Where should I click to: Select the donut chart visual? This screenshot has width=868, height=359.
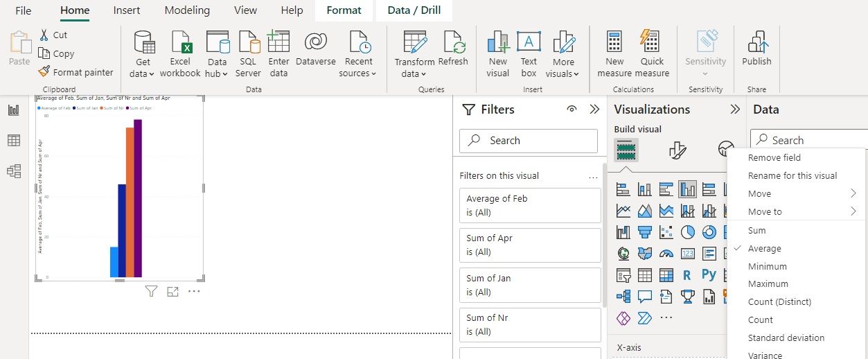tap(709, 232)
